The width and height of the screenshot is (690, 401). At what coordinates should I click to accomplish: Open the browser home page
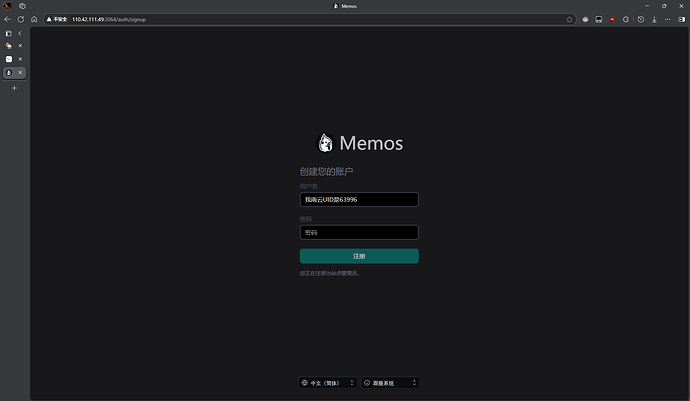click(x=34, y=19)
